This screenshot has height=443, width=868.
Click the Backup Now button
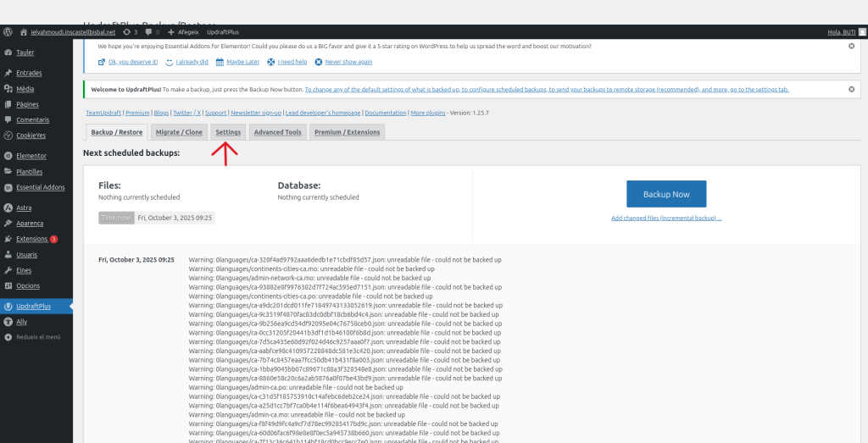pos(665,194)
